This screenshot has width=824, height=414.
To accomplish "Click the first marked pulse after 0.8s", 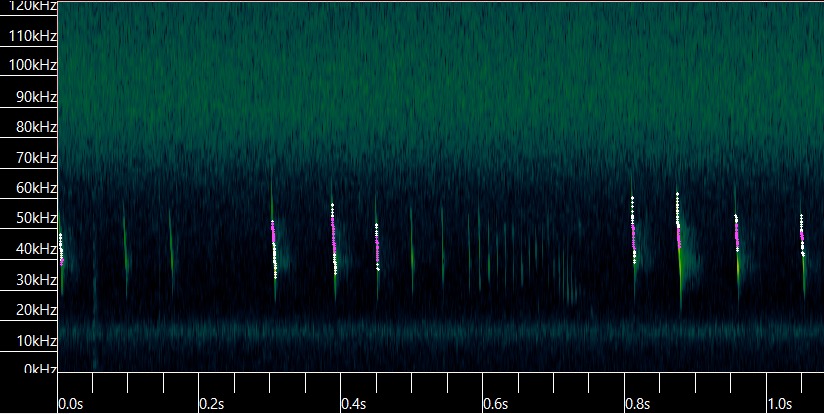I will (x=633, y=230).
